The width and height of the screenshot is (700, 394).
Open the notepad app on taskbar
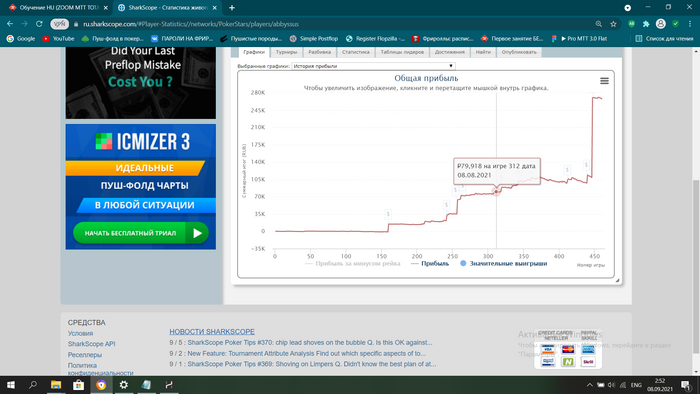pos(146,385)
